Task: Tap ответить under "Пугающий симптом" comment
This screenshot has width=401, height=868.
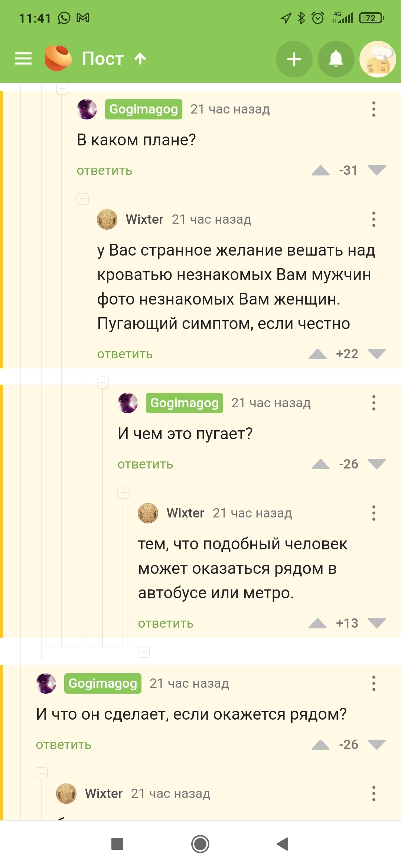Action: (125, 354)
